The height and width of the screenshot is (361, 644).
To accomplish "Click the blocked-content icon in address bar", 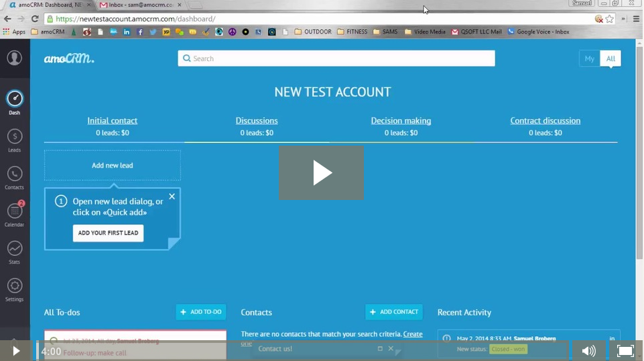I will [x=599, y=19].
